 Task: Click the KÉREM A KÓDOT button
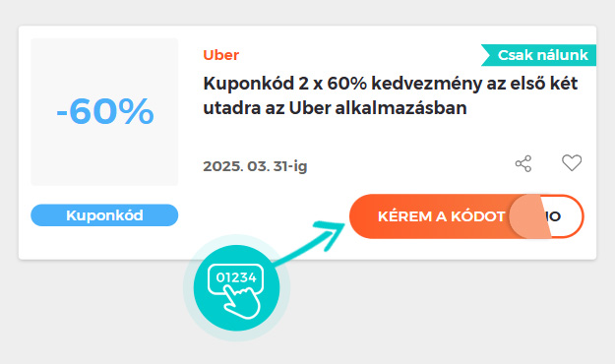441,216
